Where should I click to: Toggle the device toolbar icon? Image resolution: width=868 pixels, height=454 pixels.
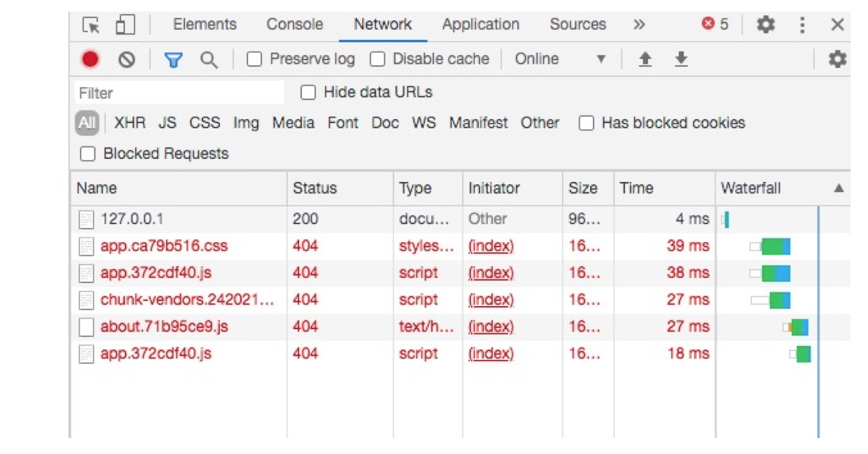125,25
